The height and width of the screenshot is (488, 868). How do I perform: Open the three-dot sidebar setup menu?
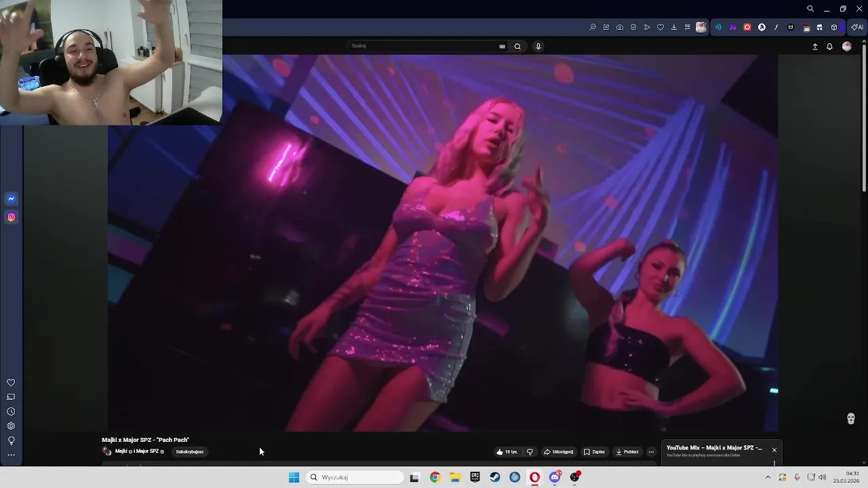coord(11,455)
